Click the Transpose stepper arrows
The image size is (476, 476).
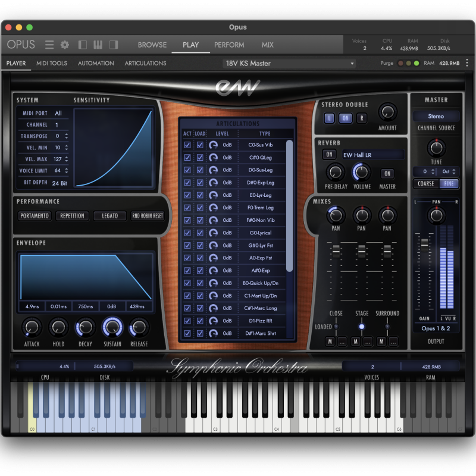pos(66,136)
